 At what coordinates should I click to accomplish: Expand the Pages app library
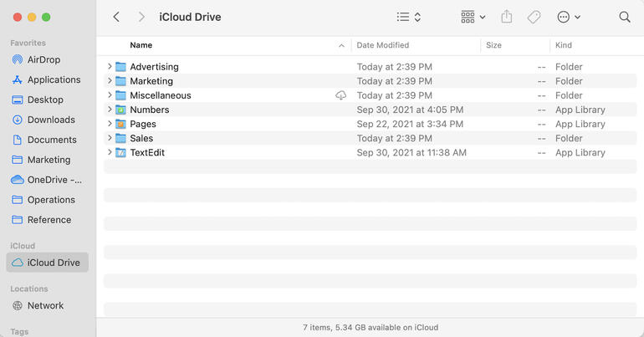[110, 124]
